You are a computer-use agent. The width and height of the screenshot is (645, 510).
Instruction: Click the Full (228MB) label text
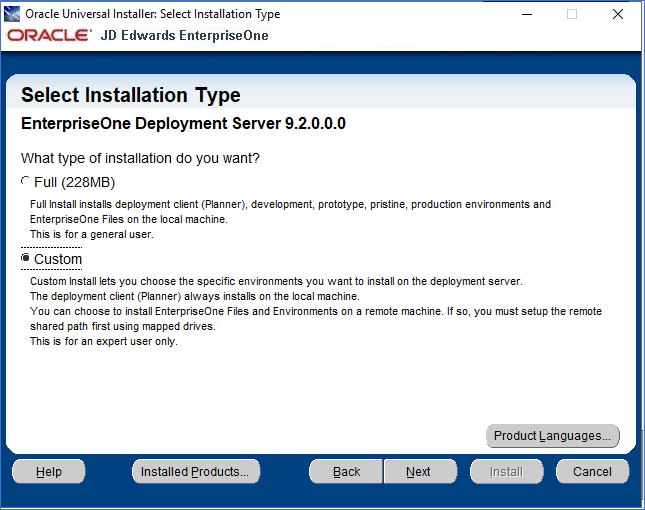(74, 182)
